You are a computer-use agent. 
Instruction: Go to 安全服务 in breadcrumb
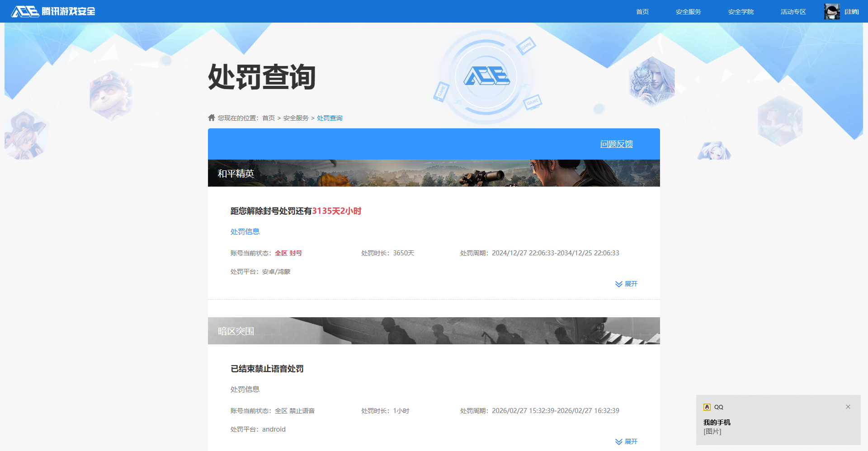[296, 118]
